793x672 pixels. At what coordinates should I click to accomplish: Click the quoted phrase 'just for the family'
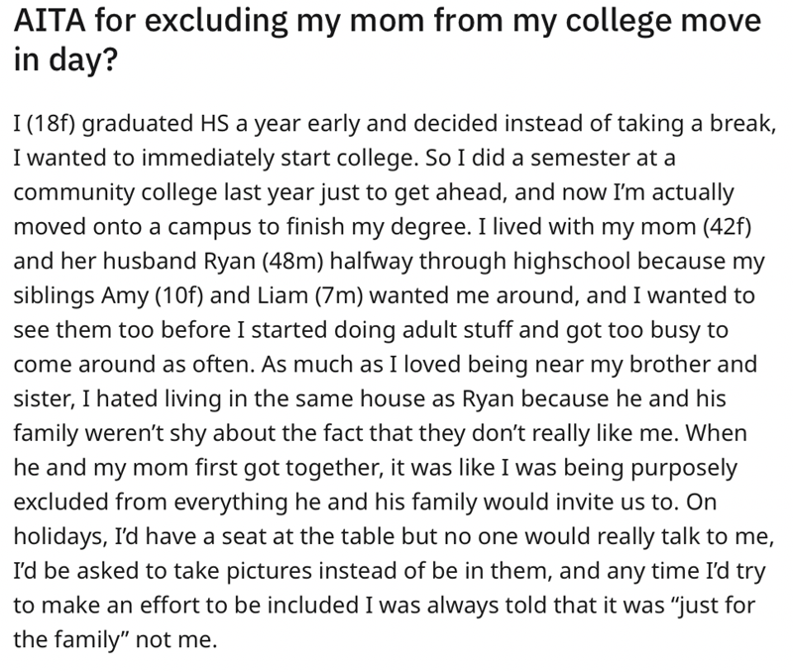coord(385,621)
